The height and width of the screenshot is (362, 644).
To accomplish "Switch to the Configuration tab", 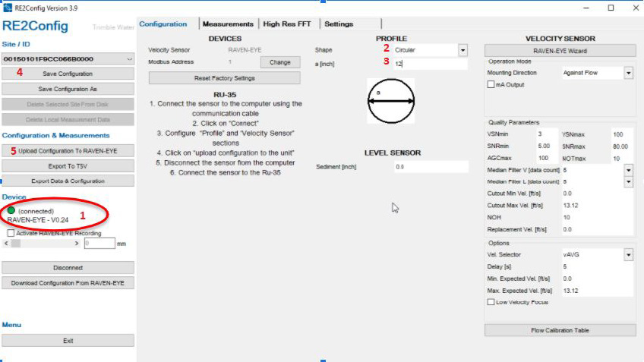I will click(x=163, y=24).
